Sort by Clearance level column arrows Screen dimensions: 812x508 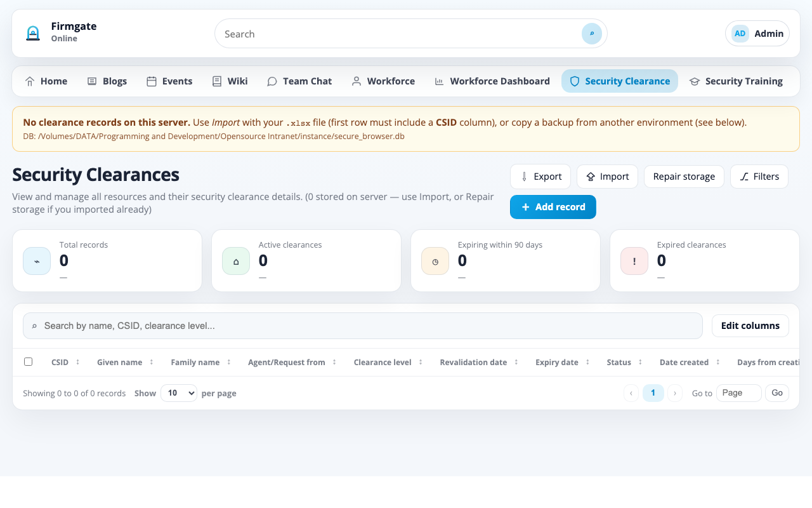421,362
